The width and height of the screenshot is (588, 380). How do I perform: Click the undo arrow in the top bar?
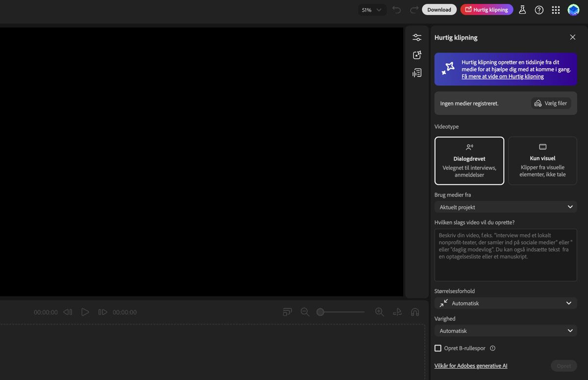396,9
